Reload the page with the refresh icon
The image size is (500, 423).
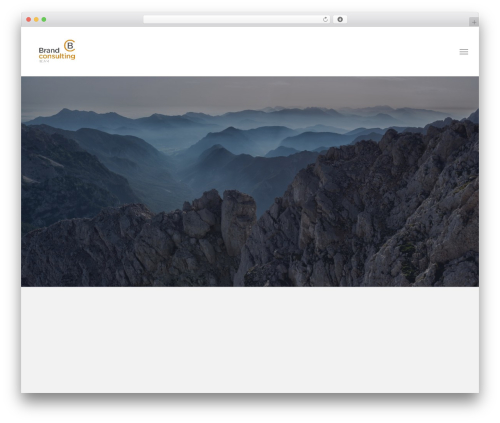(325, 20)
